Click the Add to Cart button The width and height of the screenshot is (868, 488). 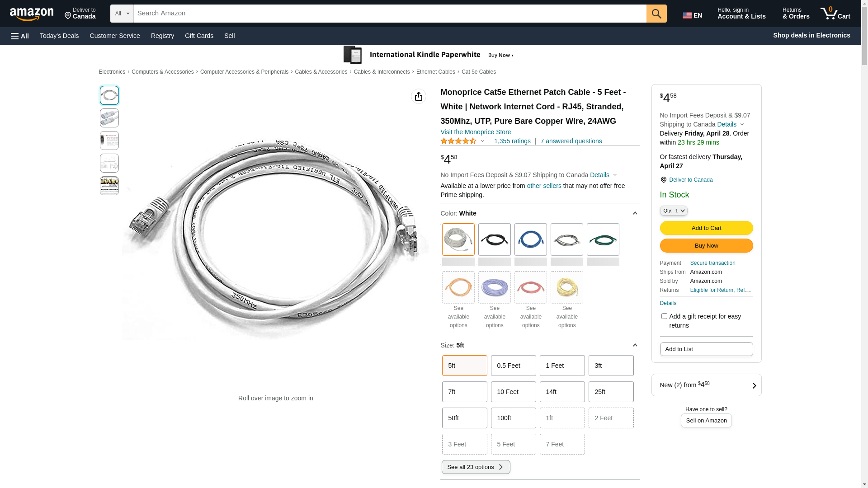click(x=706, y=228)
